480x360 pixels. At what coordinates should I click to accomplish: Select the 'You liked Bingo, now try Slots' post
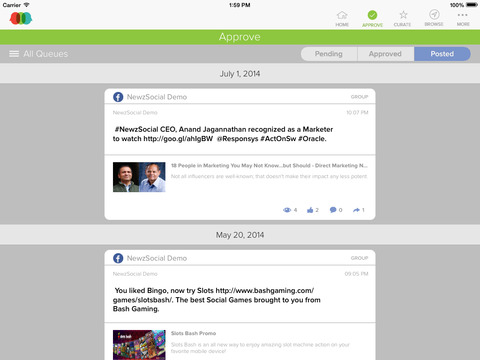(x=217, y=300)
